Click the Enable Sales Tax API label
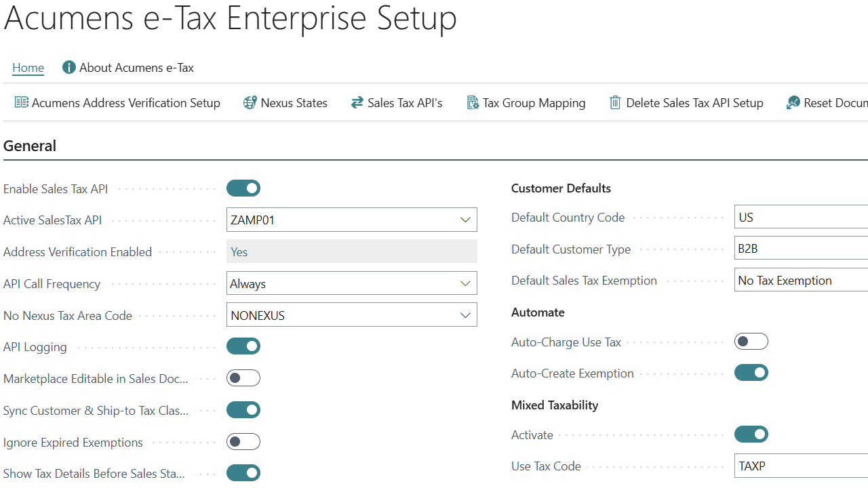This screenshot has height=488, width=868. [x=56, y=189]
